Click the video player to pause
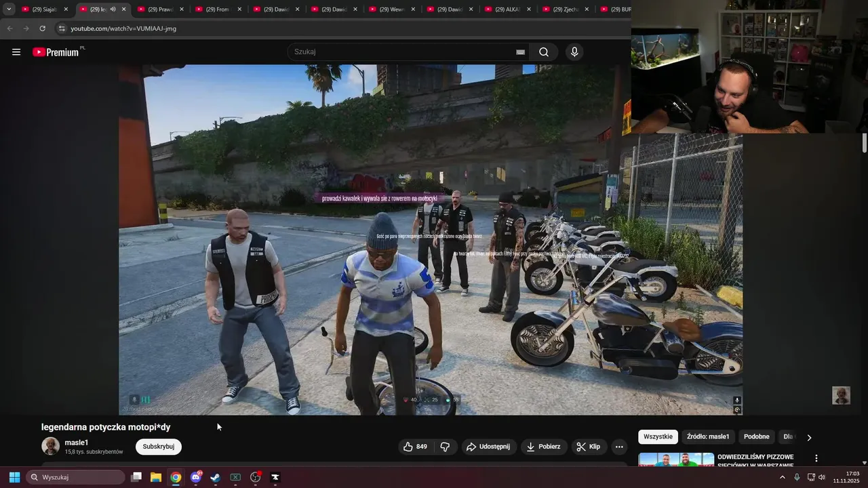The width and height of the screenshot is (868, 488). tap(431, 240)
